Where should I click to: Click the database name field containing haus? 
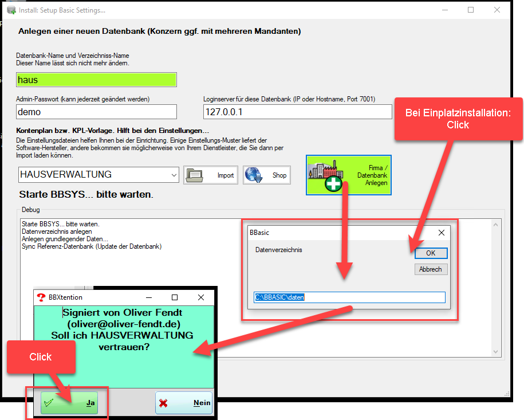[x=96, y=80]
